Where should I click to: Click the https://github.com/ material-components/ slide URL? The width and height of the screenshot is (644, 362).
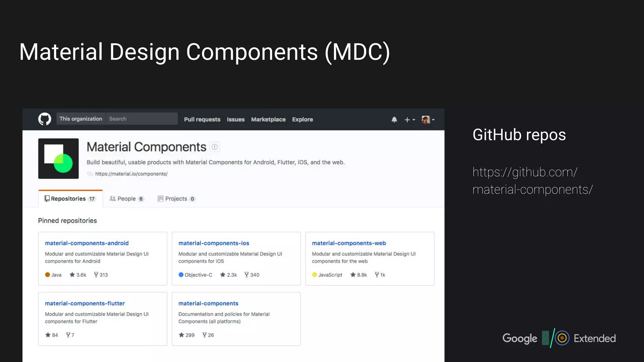[x=533, y=181]
